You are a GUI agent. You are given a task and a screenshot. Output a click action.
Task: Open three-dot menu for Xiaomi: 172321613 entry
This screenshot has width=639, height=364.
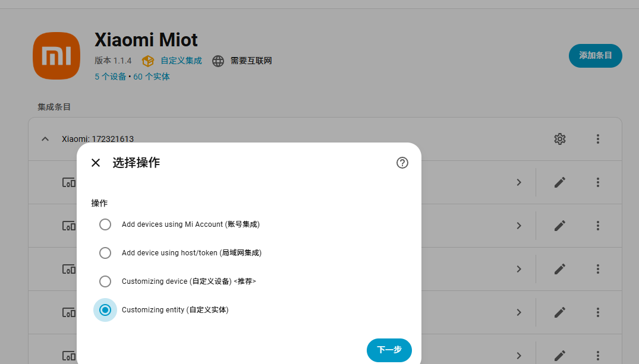tap(598, 139)
